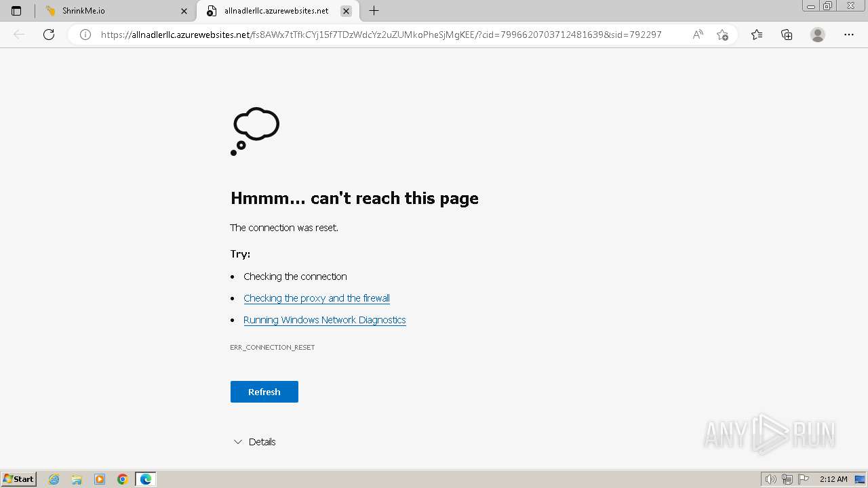The height and width of the screenshot is (488, 868).
Task: Open the Favorites list
Action: tap(757, 35)
